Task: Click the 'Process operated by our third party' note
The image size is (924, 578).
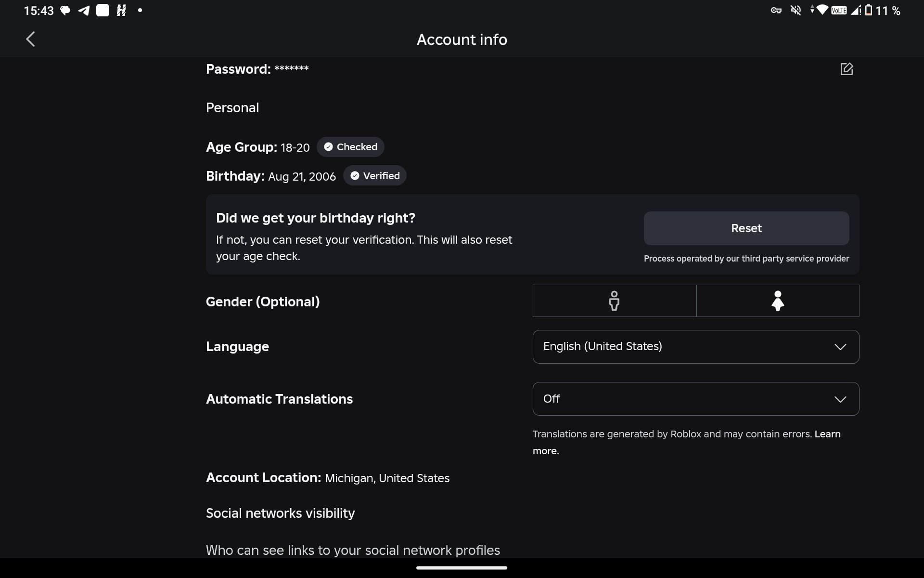Action: (746, 259)
